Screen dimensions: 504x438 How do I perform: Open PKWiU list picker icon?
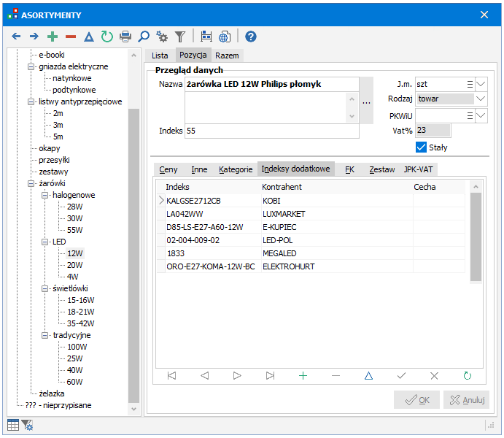(x=470, y=116)
